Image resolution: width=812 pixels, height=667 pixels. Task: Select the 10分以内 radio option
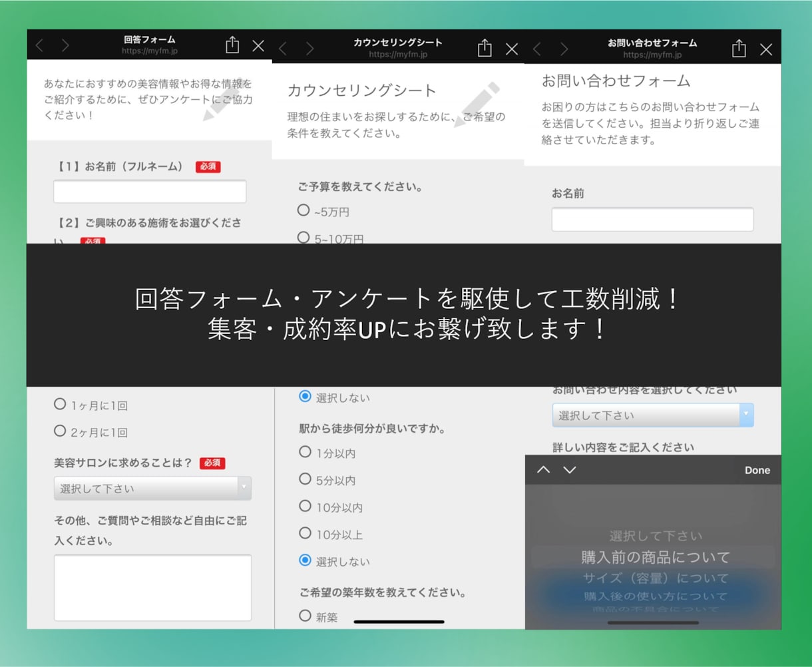(x=305, y=506)
